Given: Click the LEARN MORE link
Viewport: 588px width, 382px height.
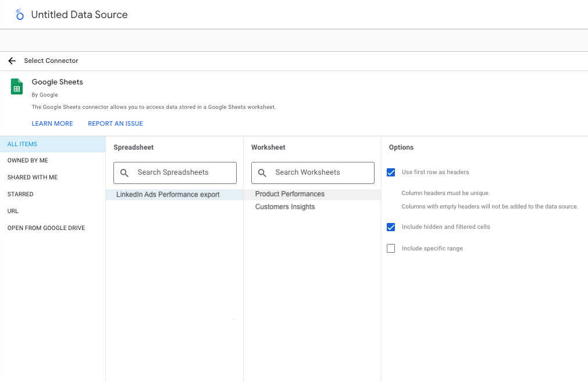Looking at the screenshot, I should click(x=52, y=123).
